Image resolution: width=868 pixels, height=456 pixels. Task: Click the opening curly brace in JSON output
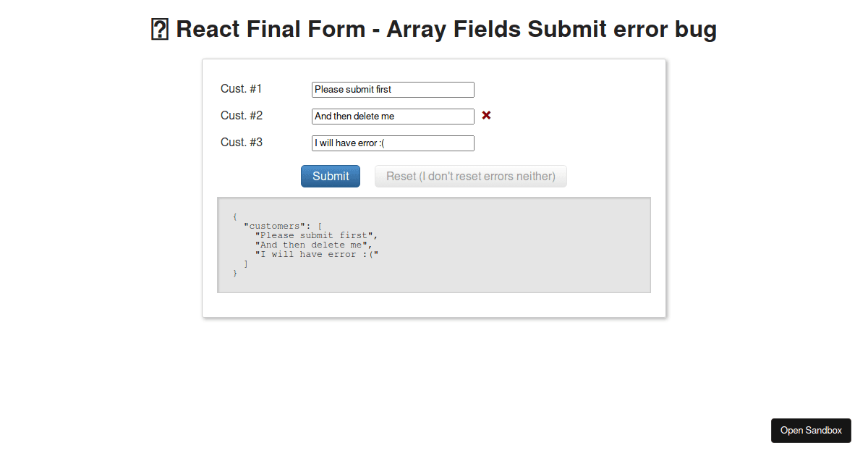click(x=235, y=216)
